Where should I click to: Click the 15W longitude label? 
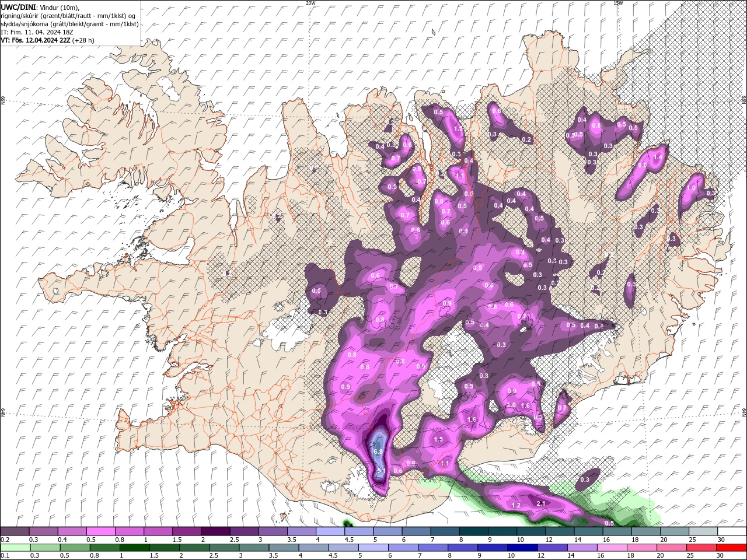(x=618, y=3)
